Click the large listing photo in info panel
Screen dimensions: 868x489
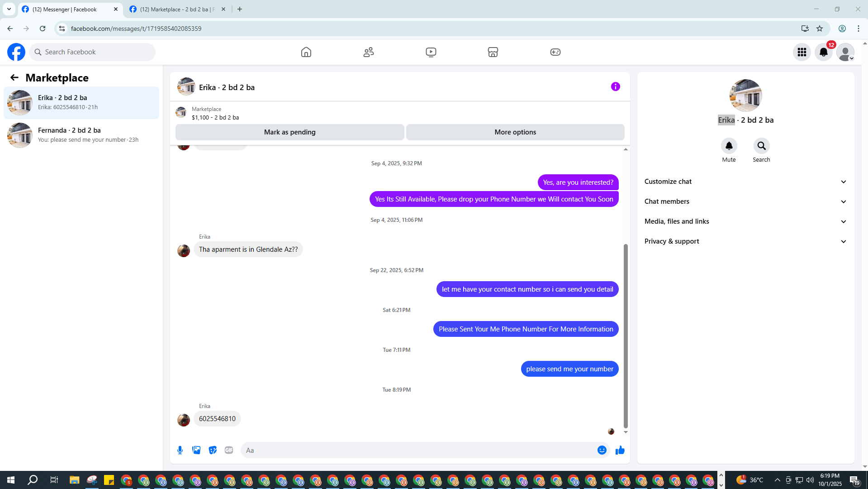pyautogui.click(x=745, y=96)
